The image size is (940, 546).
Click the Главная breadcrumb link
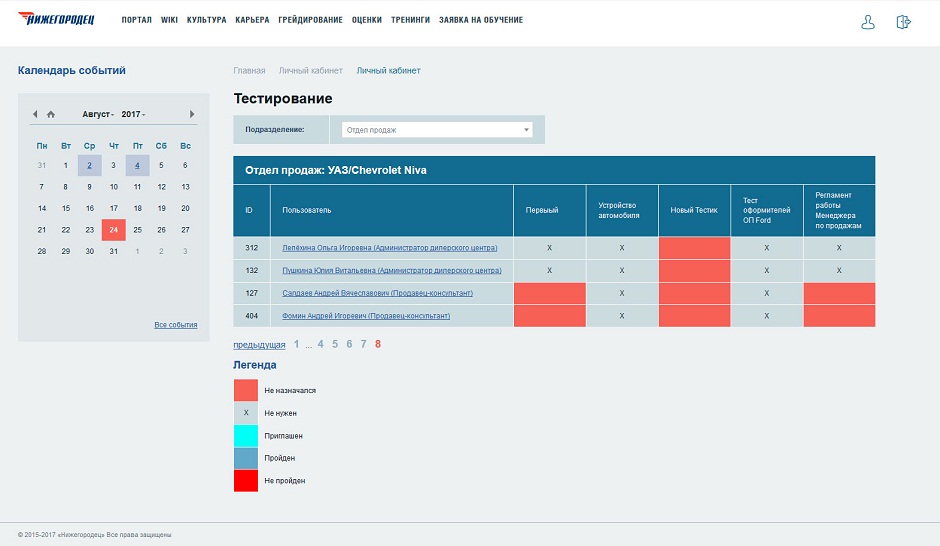point(249,71)
